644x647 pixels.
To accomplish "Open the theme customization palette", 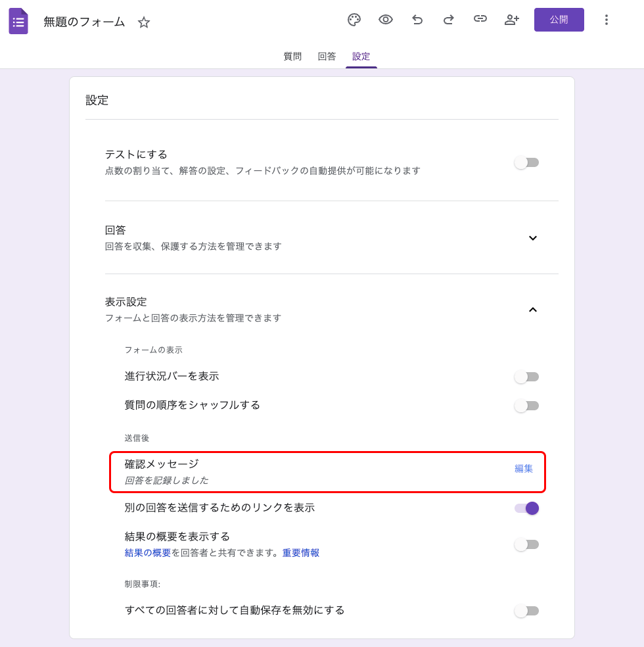I will [x=354, y=20].
